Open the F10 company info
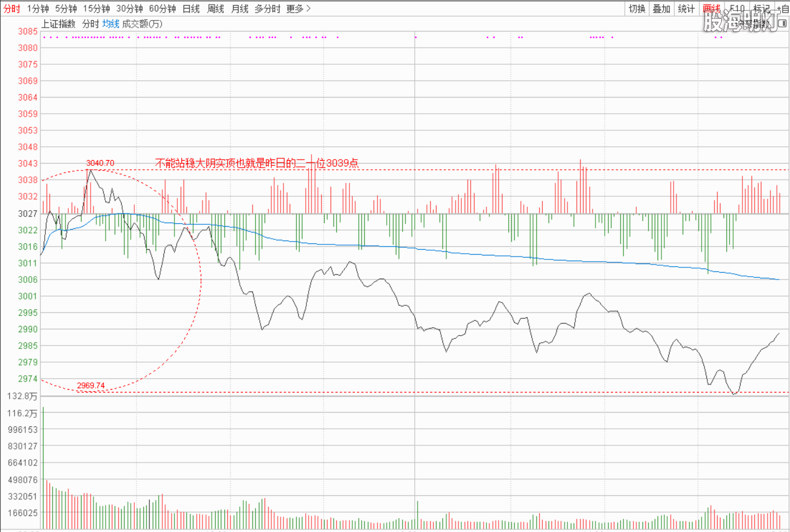790x532 pixels. pyautogui.click(x=737, y=9)
